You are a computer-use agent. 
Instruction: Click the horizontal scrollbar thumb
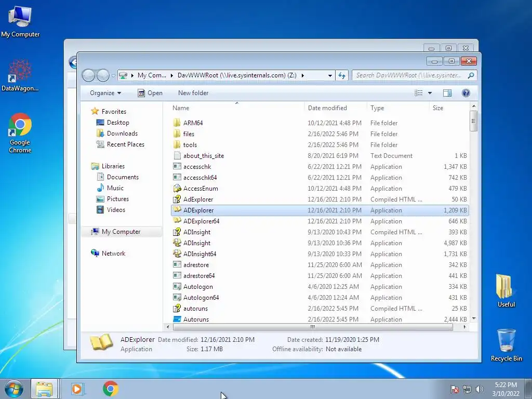click(312, 327)
